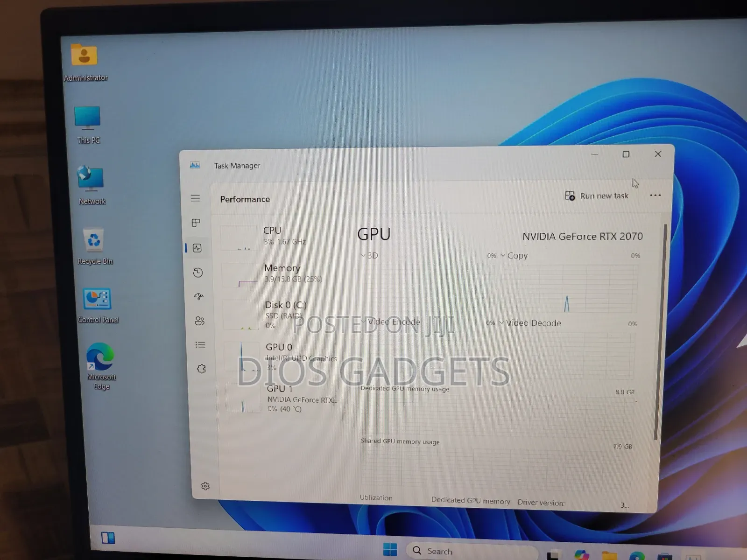747x560 pixels.
Task: Select the Control Panel desktop icon
Action: pos(98,306)
